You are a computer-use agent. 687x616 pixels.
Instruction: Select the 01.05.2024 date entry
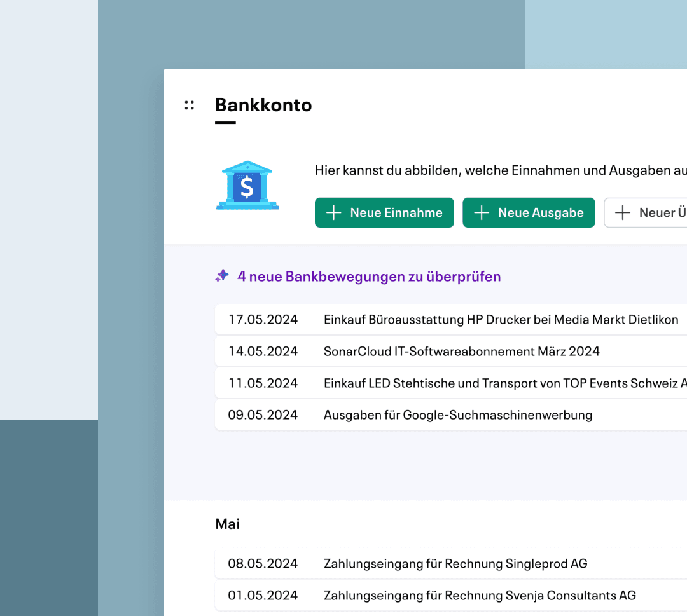tap(263, 596)
